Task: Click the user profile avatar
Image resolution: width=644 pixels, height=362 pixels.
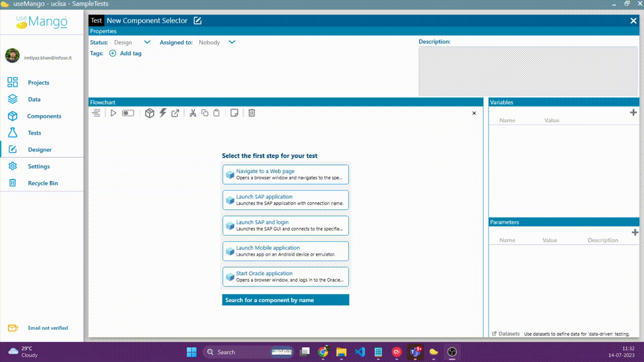Action: 13,56
